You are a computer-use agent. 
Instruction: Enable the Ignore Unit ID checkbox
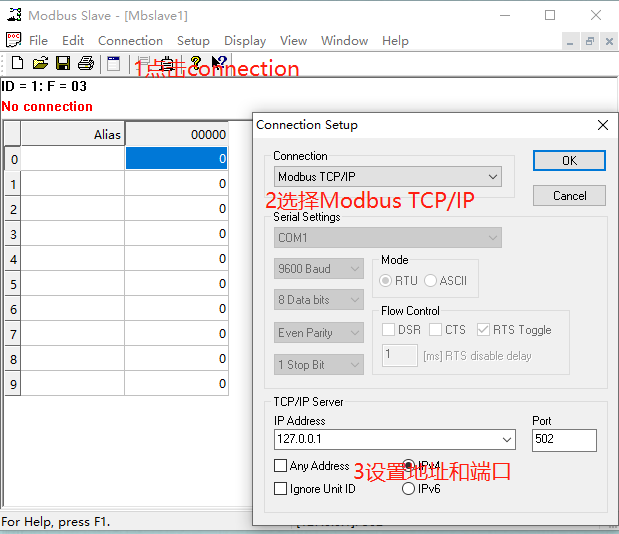pos(280,489)
